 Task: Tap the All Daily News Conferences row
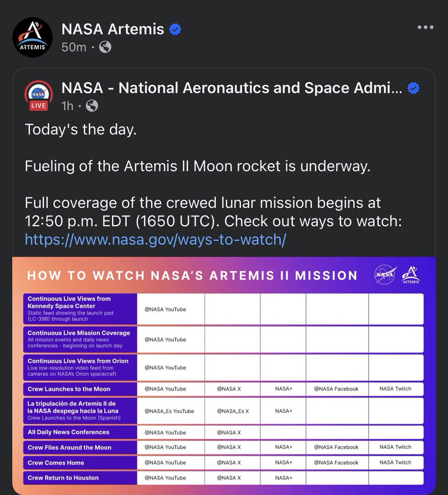224,432
